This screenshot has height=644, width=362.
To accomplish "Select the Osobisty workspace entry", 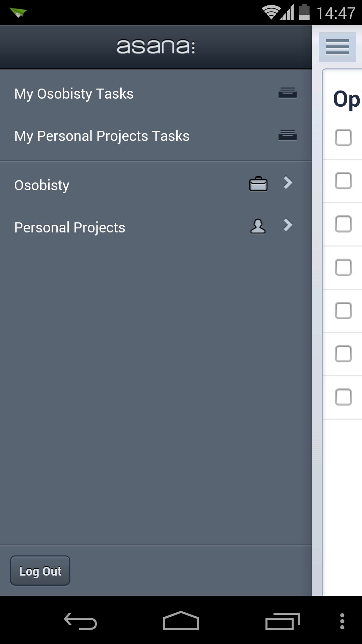I will coord(156,185).
